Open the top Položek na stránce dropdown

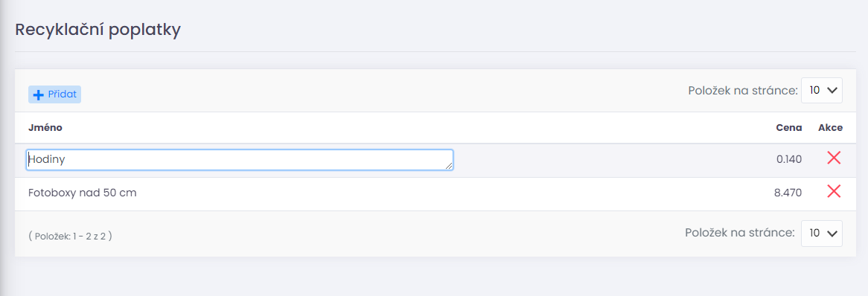(x=822, y=91)
